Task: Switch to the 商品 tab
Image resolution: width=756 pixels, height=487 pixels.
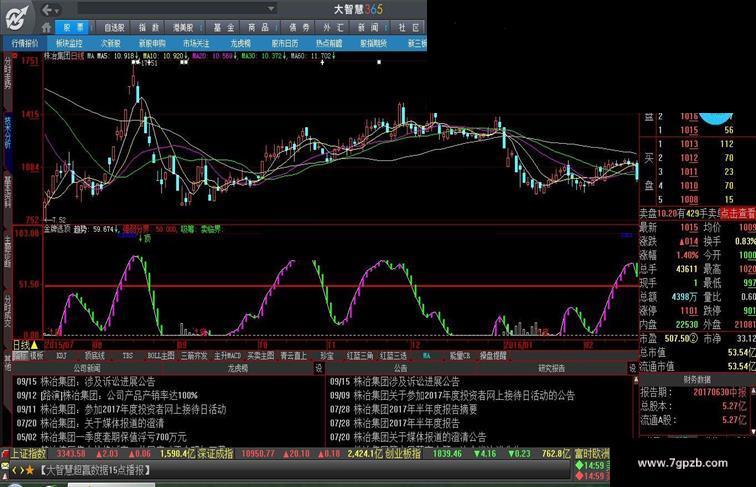Action: click(258, 27)
